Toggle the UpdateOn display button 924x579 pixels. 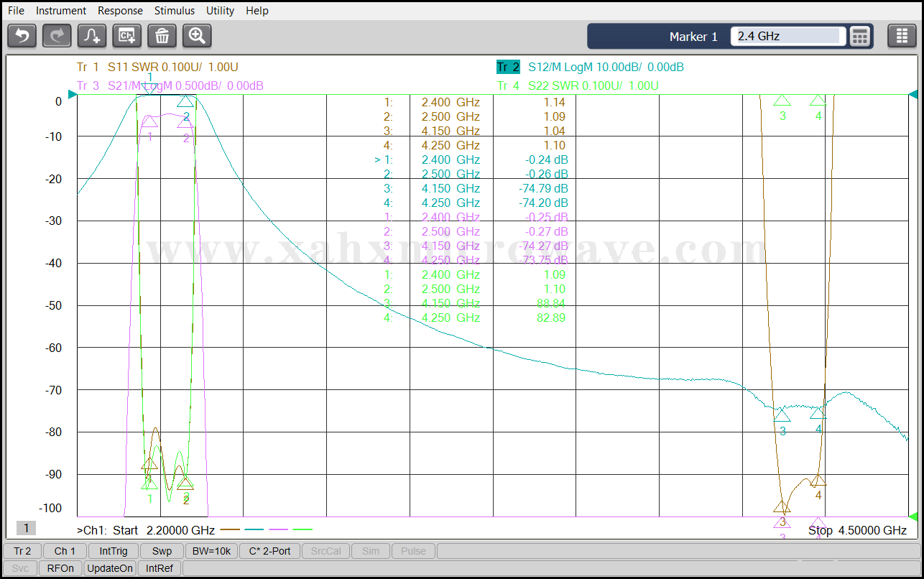110,568
